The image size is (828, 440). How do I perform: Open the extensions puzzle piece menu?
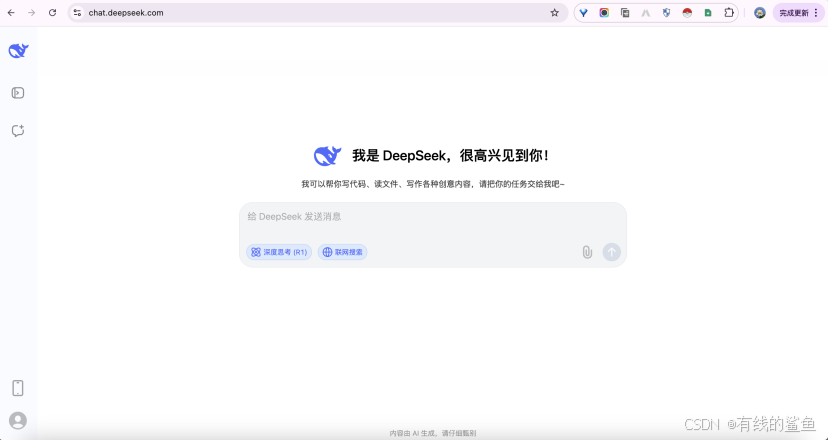(729, 13)
